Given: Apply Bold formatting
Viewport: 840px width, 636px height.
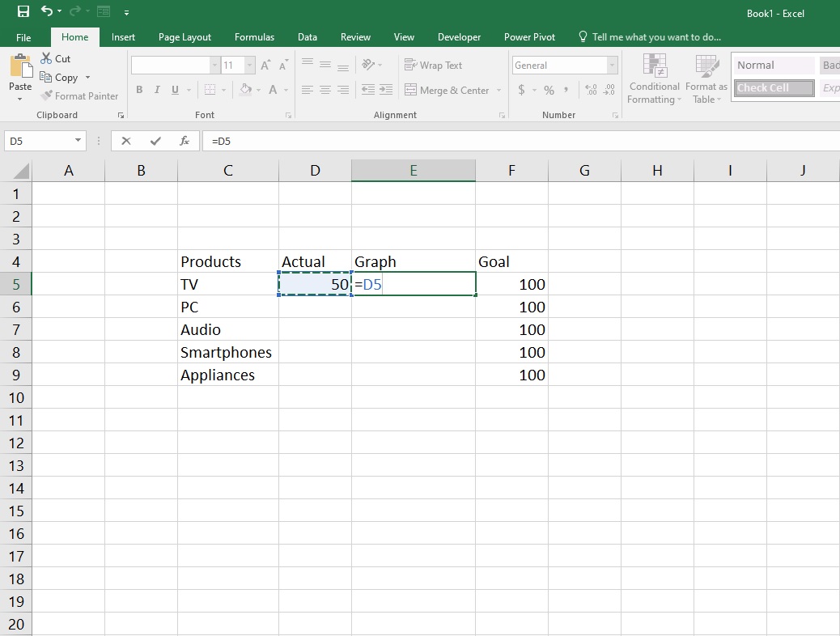Looking at the screenshot, I should pos(138,90).
